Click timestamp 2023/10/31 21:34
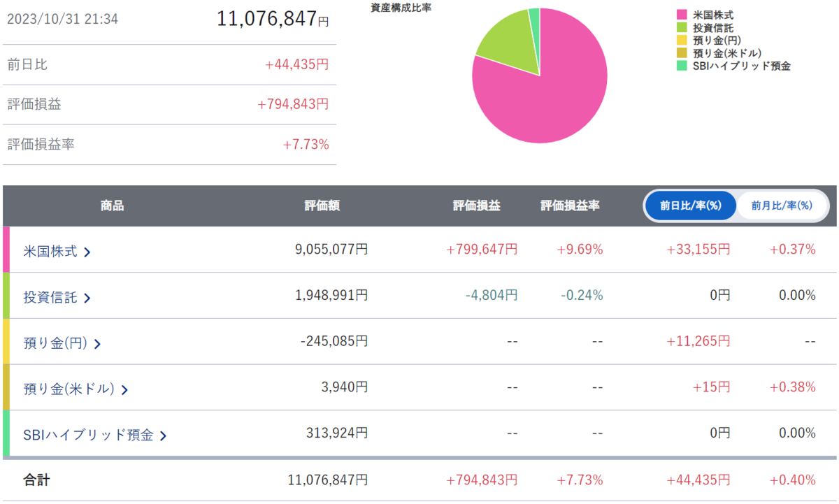Viewport: 839px width, 504px height. pos(62,19)
